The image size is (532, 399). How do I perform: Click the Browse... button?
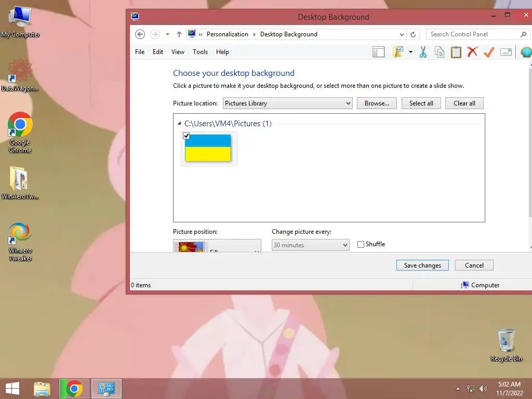click(377, 103)
